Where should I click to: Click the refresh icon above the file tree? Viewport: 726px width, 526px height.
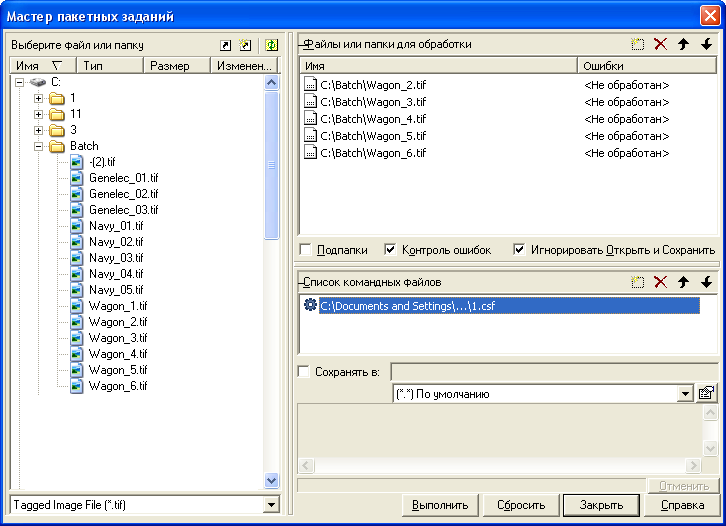[270, 45]
